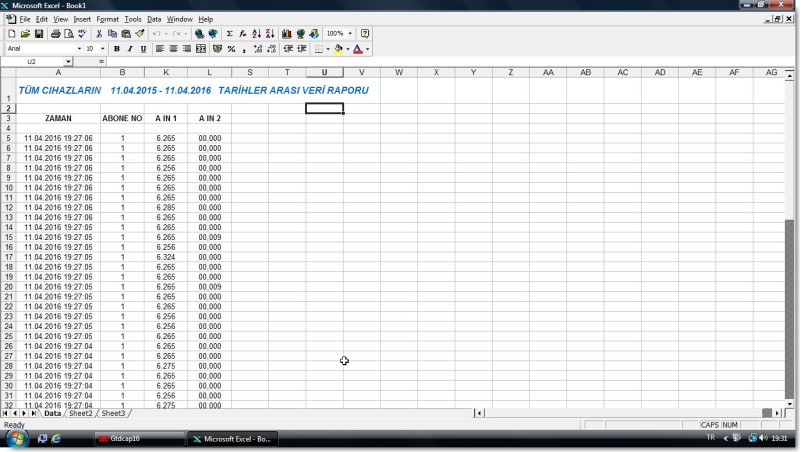Click the Insert Hyperlink globe icon
The height and width of the screenshot is (452, 800).
coord(199,34)
